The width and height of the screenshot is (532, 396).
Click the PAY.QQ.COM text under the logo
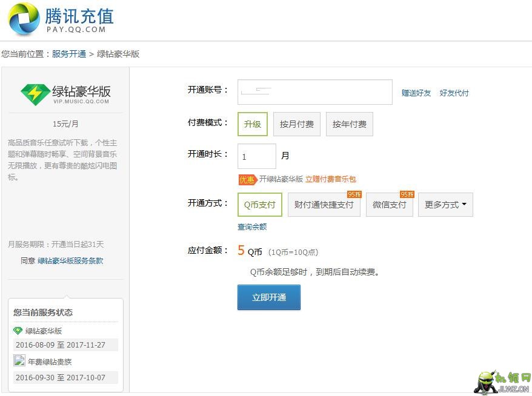[76, 30]
